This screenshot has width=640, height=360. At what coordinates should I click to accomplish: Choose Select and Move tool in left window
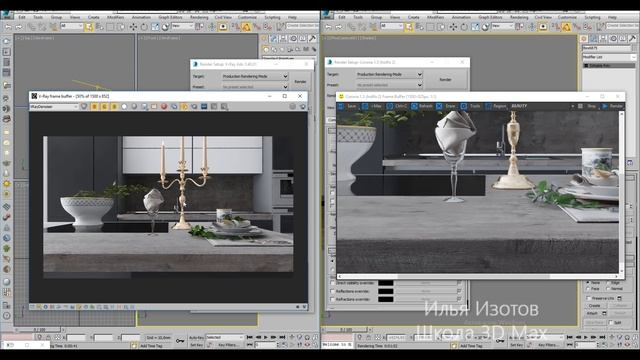133,27
